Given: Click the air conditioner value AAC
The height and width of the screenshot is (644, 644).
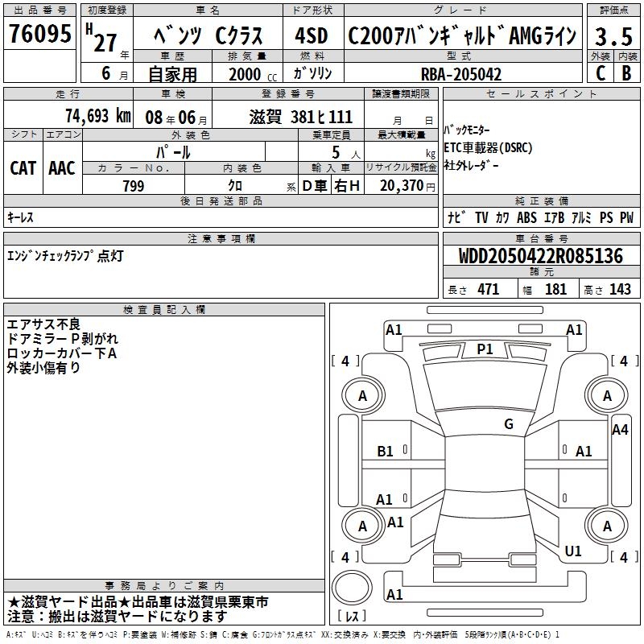Looking at the screenshot, I should pos(62,168).
